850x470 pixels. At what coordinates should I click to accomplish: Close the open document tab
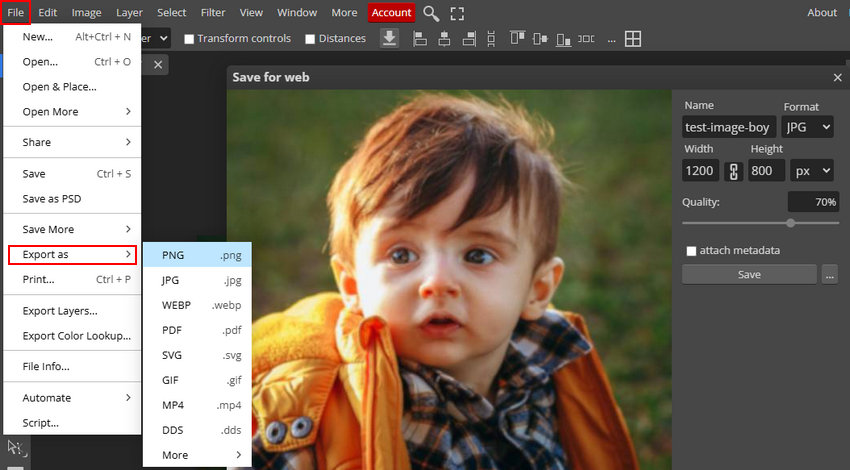pos(158,65)
